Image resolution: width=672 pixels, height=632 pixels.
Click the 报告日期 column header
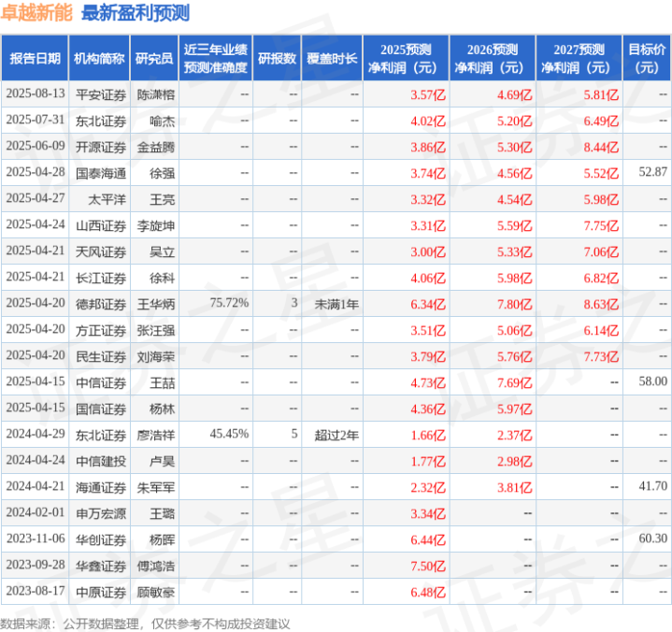point(35,58)
